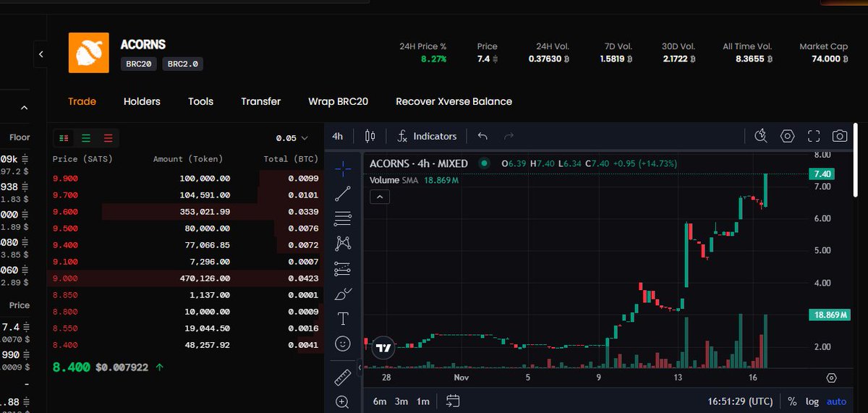Open the emoji sticker tool
The image size is (868, 413).
click(343, 344)
